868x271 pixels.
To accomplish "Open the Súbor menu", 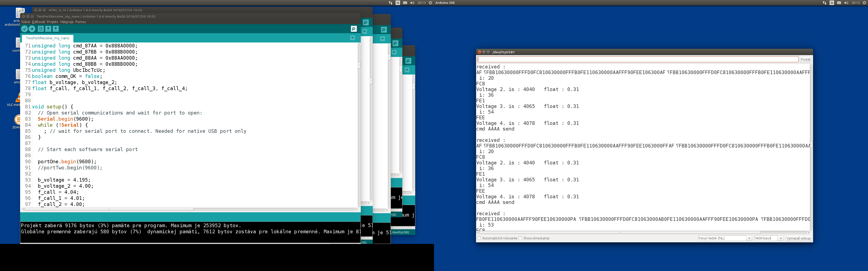I will pos(26,22).
